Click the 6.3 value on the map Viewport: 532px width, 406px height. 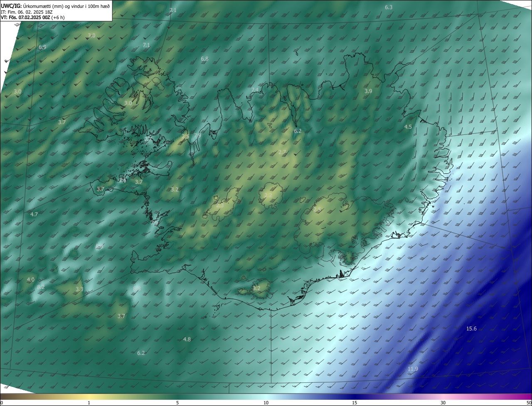point(389,7)
